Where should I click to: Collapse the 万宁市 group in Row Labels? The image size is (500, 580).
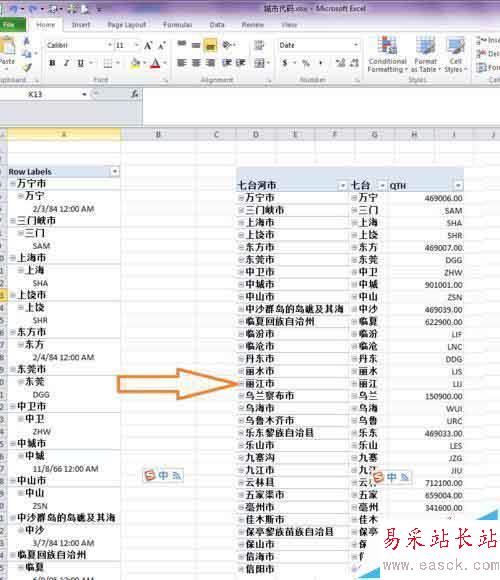click(13, 183)
